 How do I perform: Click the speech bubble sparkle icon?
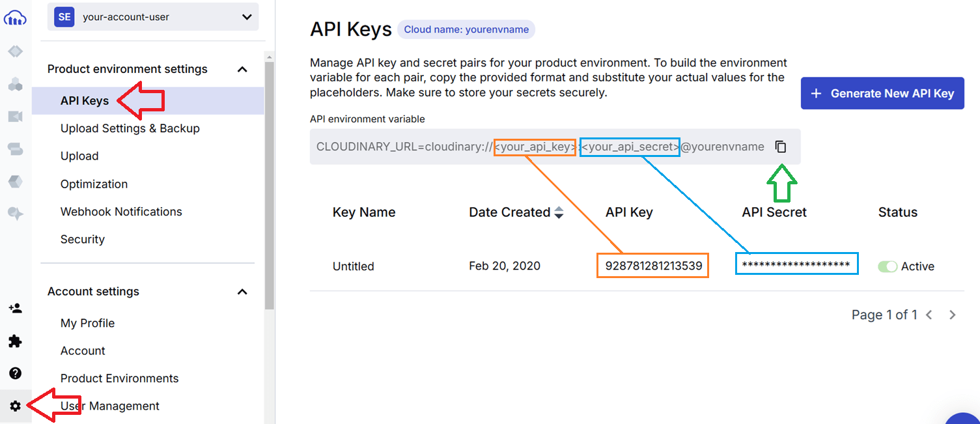(x=15, y=214)
